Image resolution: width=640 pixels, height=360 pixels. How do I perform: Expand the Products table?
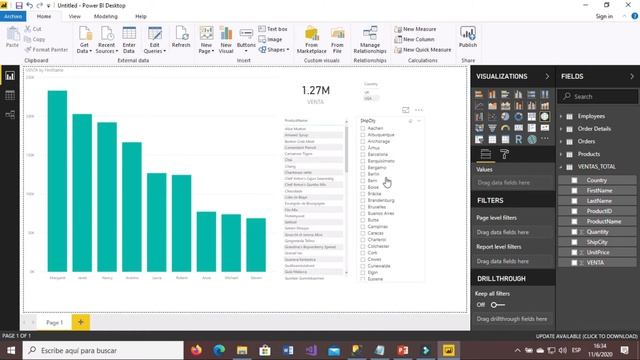click(x=561, y=154)
